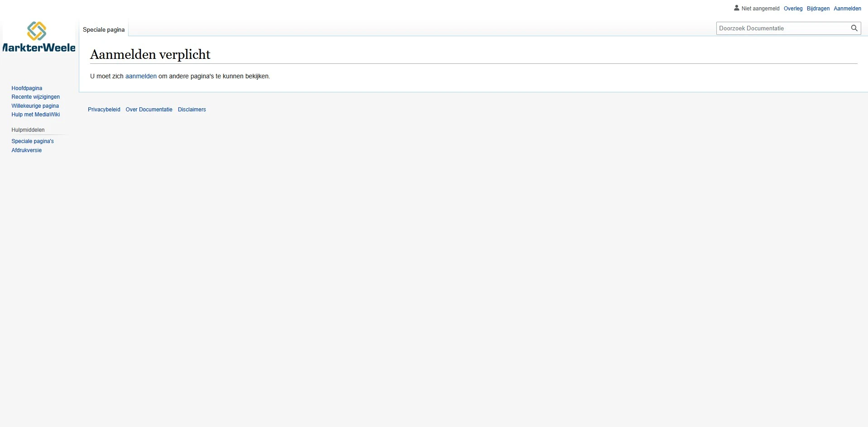Viewport: 868px width, 427px height.
Task: Open the Afdrukversie link
Action: [x=26, y=150]
